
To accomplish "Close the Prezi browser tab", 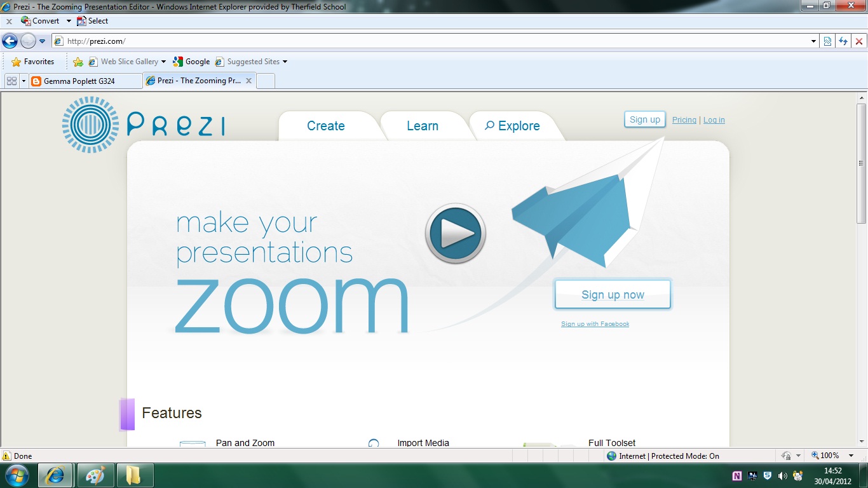I will coord(248,81).
